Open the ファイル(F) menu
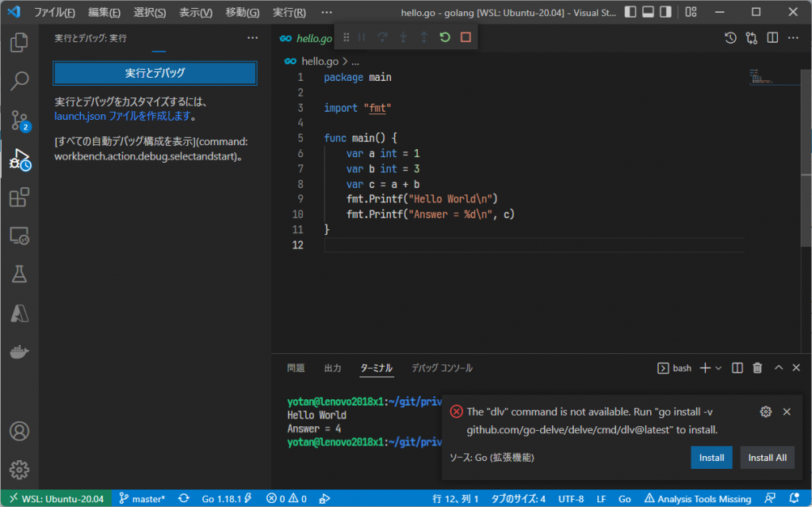This screenshot has width=812, height=507. [x=55, y=13]
